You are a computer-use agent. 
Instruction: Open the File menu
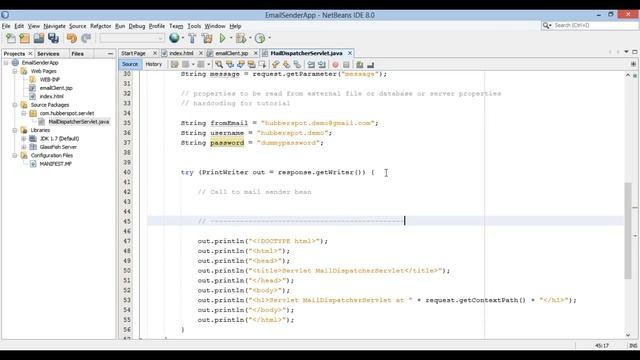tap(6, 26)
